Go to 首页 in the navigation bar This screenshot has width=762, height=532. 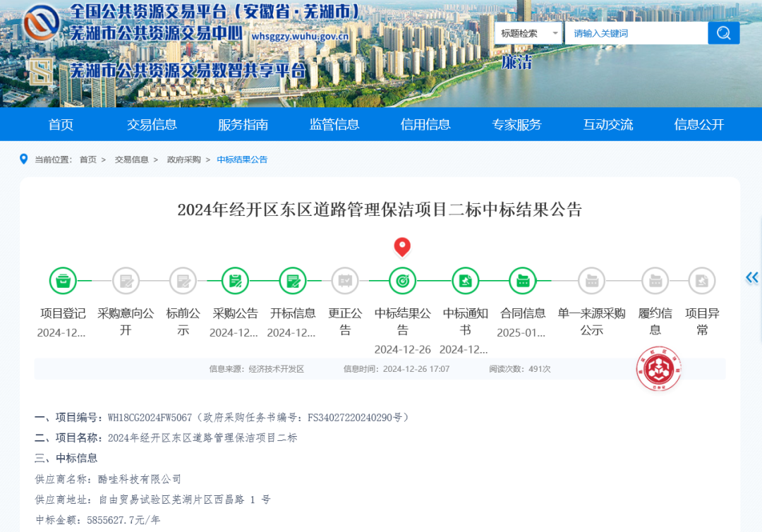pyautogui.click(x=61, y=125)
